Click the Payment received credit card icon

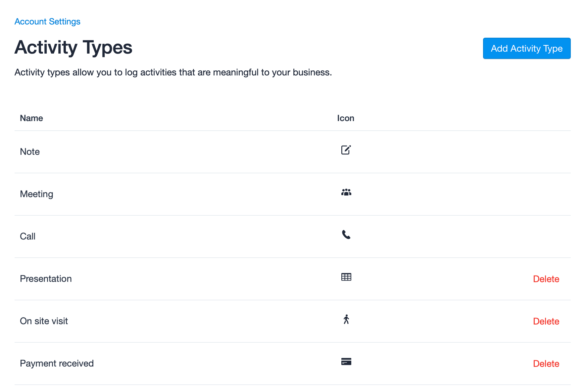click(x=346, y=362)
